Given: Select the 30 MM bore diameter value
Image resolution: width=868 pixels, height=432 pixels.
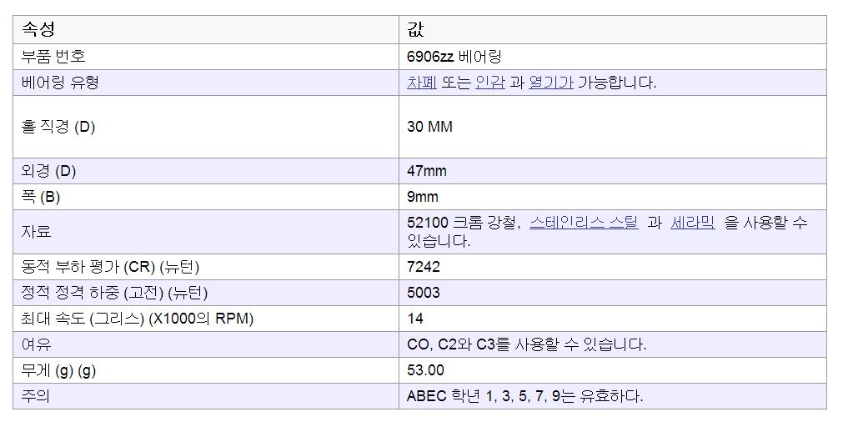Looking at the screenshot, I should (x=429, y=127).
